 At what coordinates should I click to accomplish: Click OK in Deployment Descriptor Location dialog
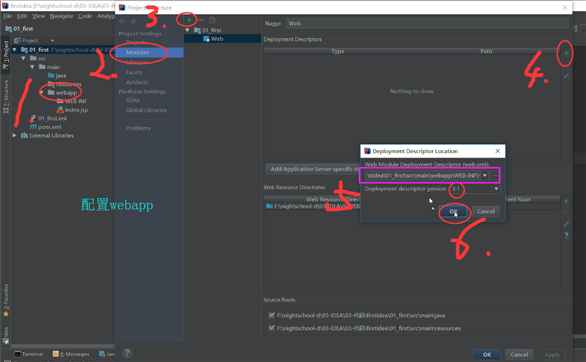[453, 211]
